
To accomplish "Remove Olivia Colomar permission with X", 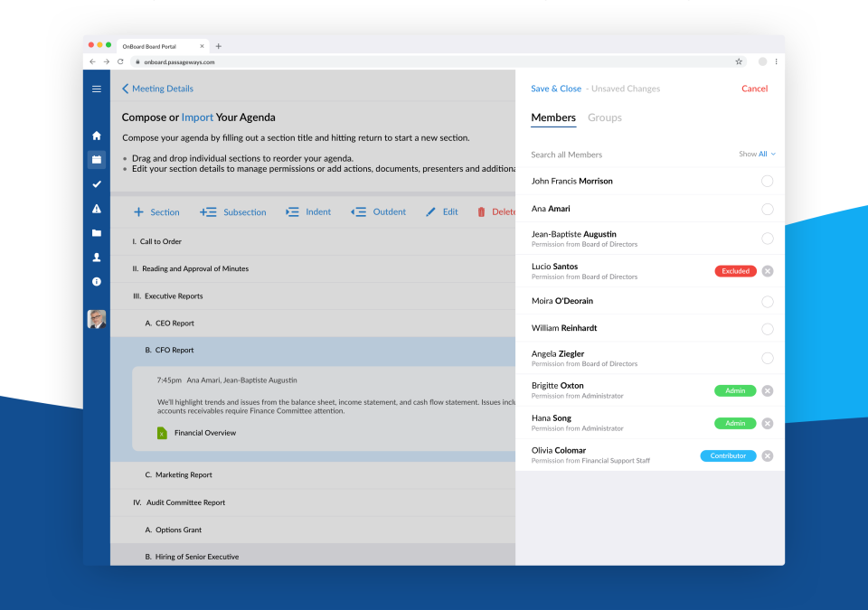I will coord(768,456).
